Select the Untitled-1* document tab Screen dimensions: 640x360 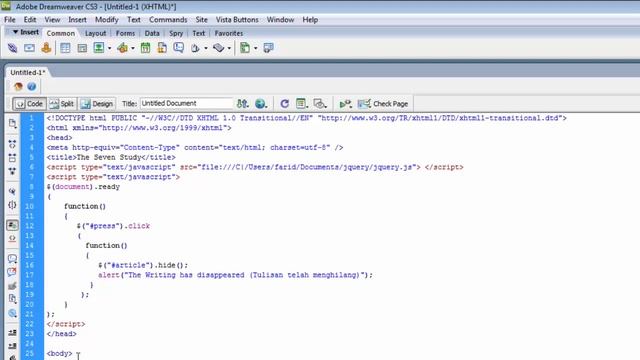pos(27,72)
